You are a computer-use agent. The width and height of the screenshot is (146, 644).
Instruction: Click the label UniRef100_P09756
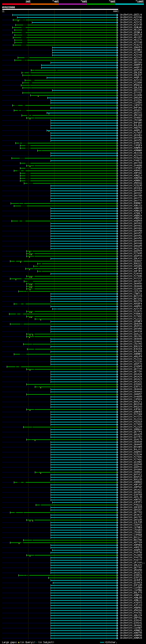[131, 552]
